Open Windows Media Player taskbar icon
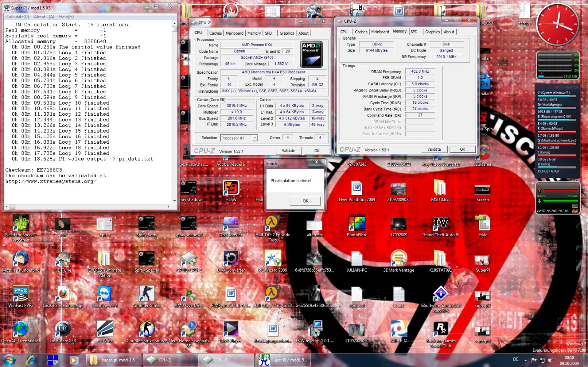This screenshot has width=588, height=367. point(73,360)
